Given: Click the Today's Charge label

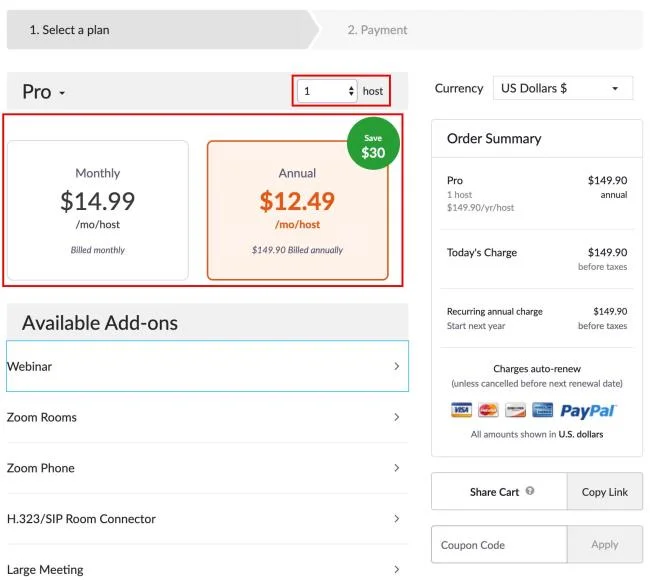Looking at the screenshot, I should (x=482, y=252).
